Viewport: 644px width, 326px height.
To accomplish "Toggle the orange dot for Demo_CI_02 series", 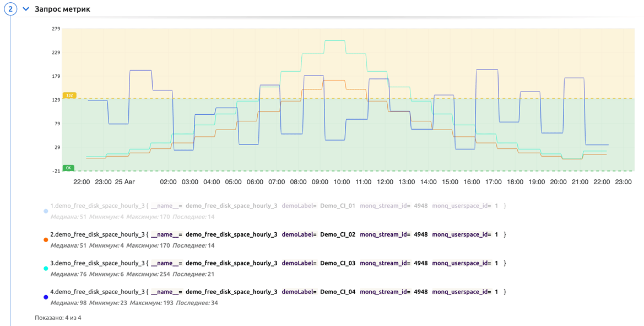I will coord(46,240).
